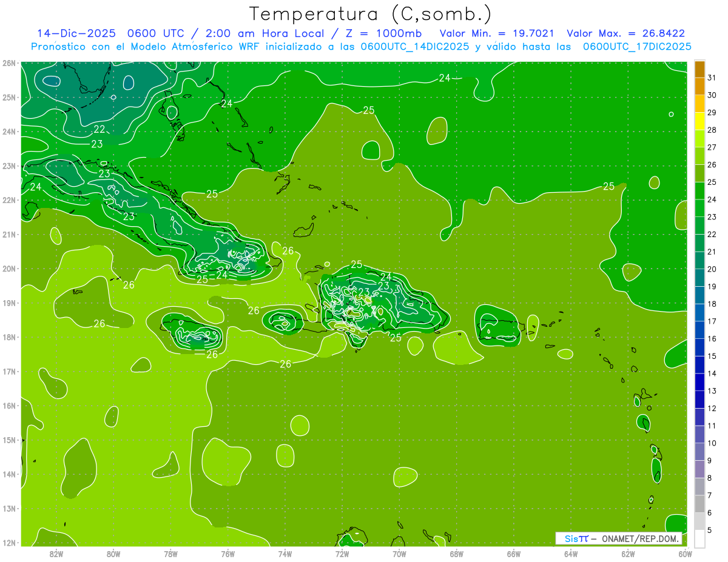Click the '15N' latitude axis label
The image size is (728, 562).
9,440
